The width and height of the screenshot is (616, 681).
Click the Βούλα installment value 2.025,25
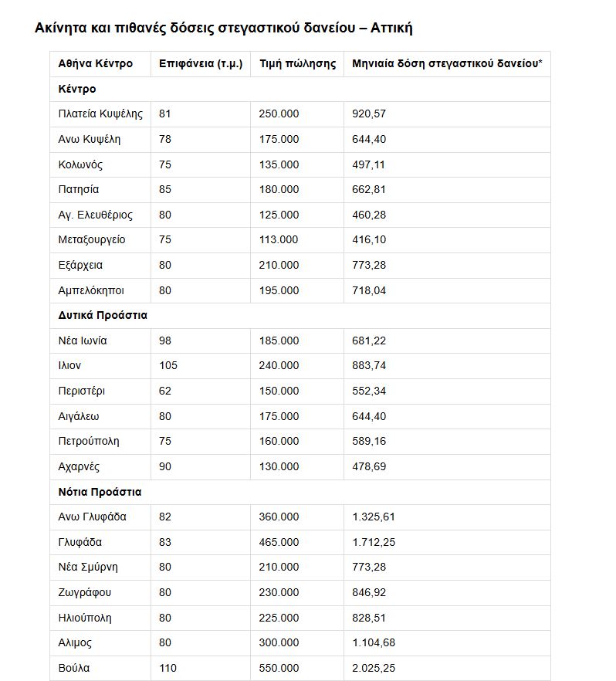click(x=374, y=668)
